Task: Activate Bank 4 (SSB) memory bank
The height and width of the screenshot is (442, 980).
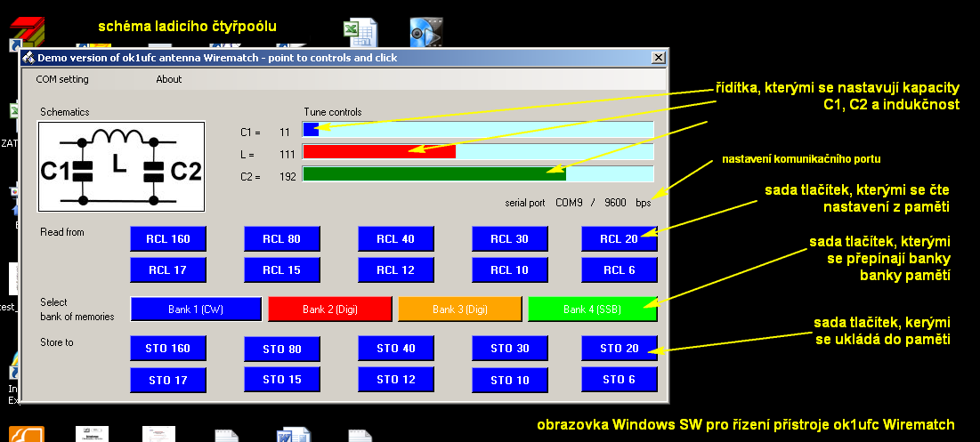Action: [592, 309]
